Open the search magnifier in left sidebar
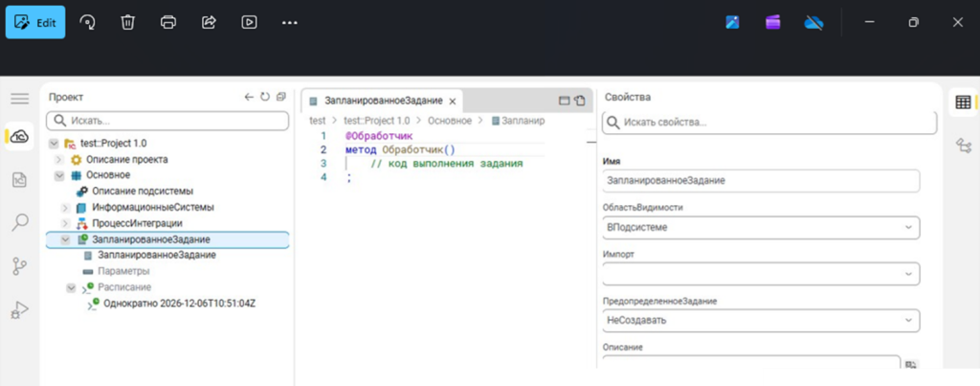Image resolution: width=980 pixels, height=386 pixels. click(19, 223)
